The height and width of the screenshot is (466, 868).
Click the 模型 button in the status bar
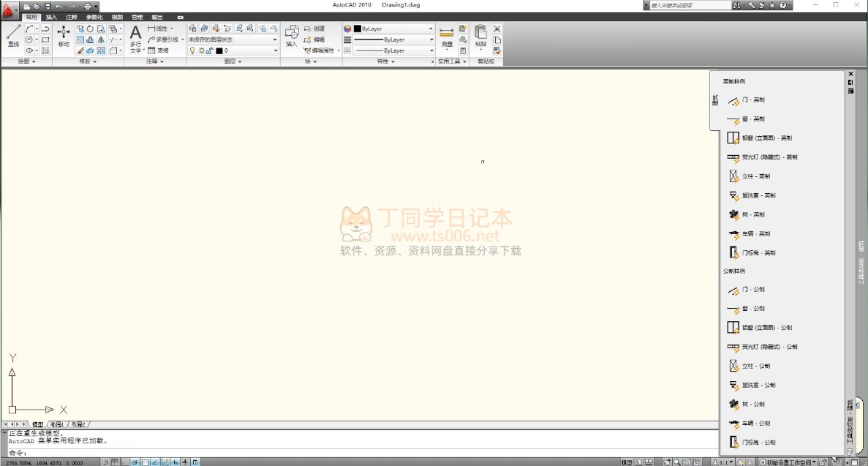(627, 462)
